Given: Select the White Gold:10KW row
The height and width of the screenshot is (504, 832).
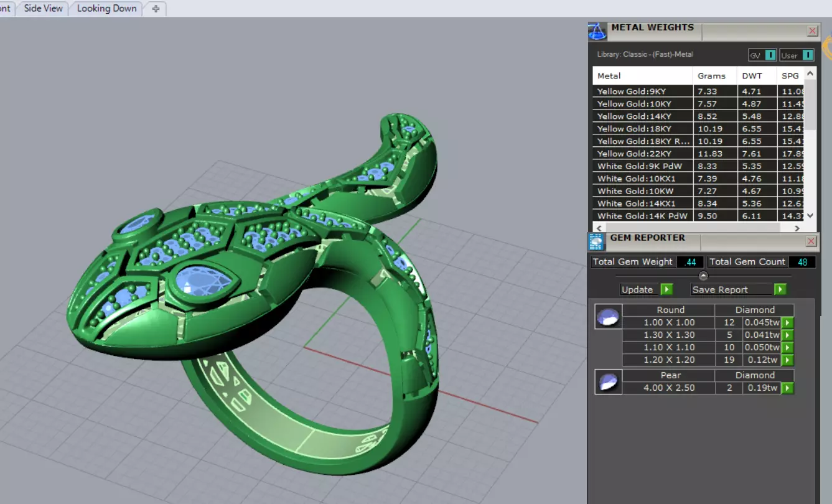Looking at the screenshot, I should (x=699, y=191).
